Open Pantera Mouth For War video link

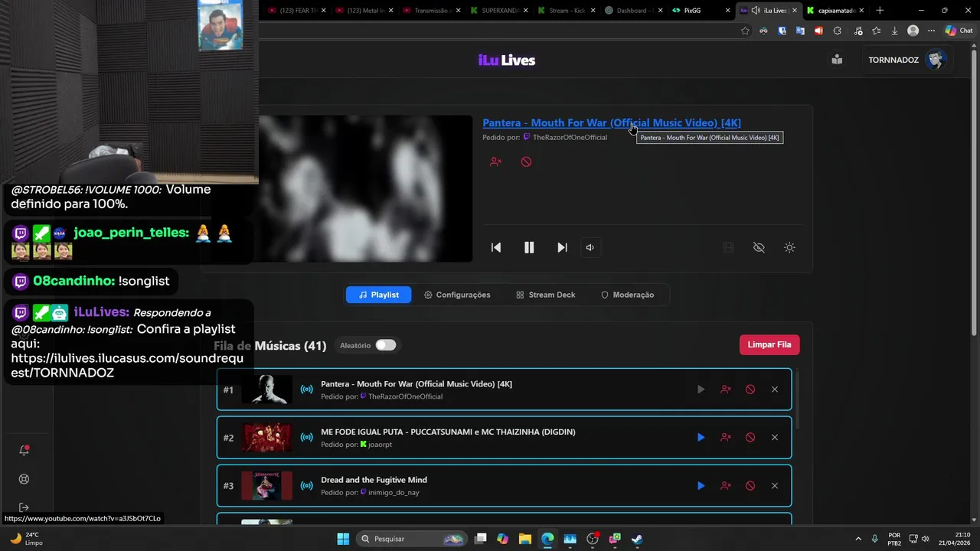[x=612, y=122]
